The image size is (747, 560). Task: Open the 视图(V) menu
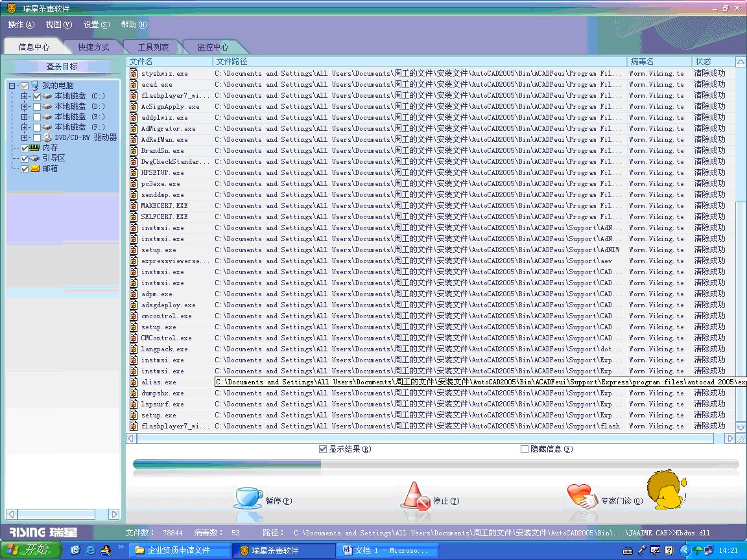click(58, 24)
